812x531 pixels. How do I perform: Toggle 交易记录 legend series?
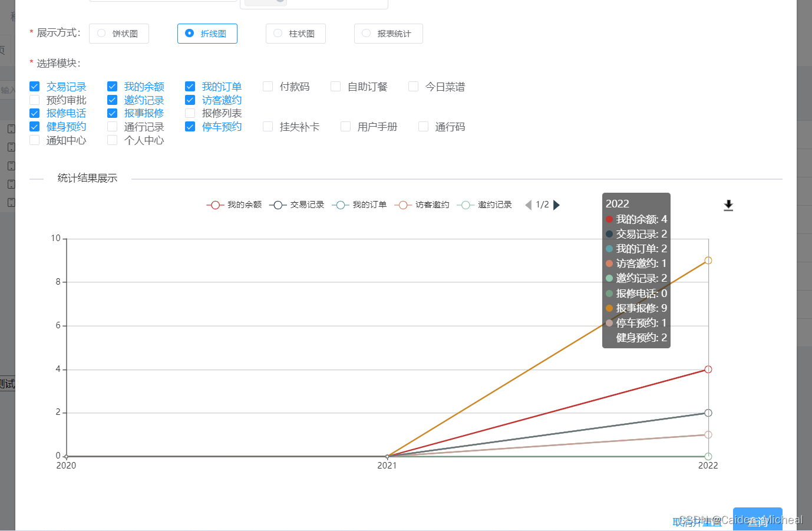296,205
